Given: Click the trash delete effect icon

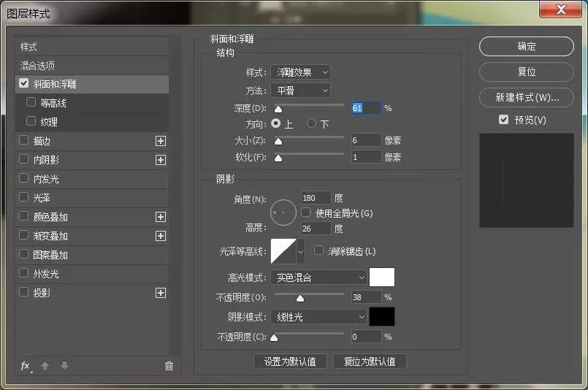Looking at the screenshot, I should point(169,366).
